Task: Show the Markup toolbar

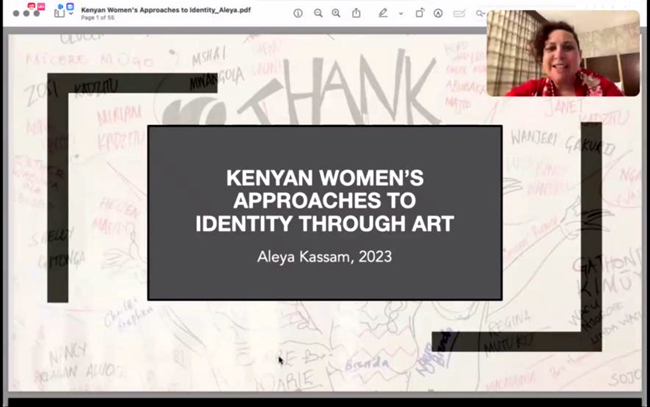Action: pos(438,13)
